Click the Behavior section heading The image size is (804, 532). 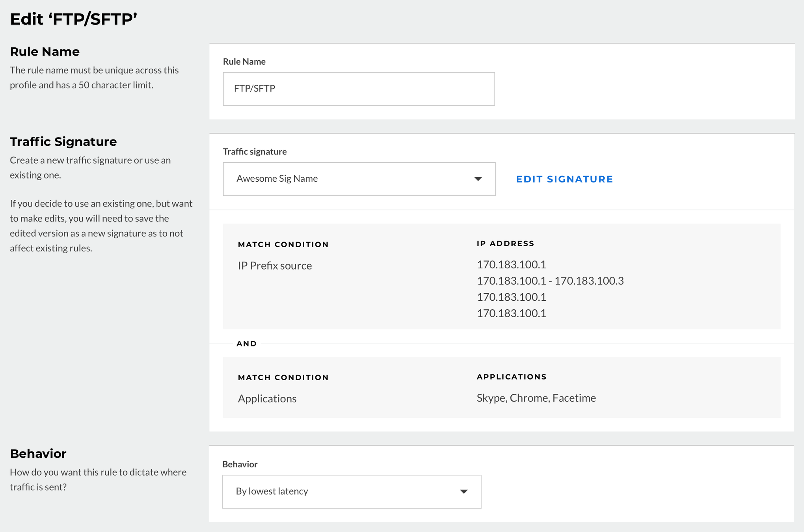point(38,454)
